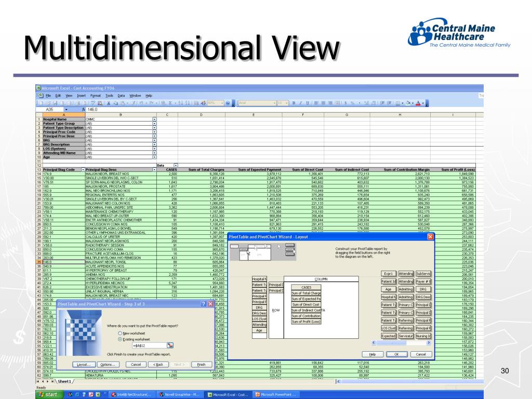Open Excel Help via question mark icon

pyautogui.click(x=228, y=103)
